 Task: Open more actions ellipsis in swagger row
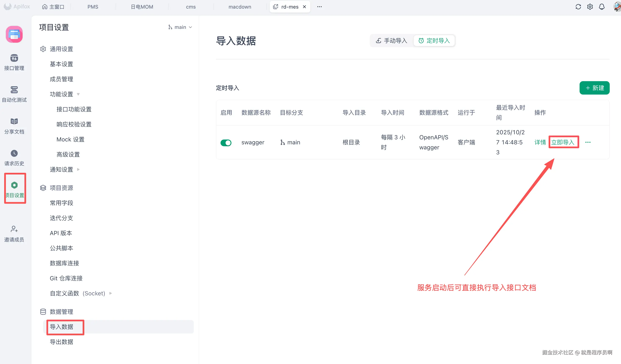tap(588, 142)
